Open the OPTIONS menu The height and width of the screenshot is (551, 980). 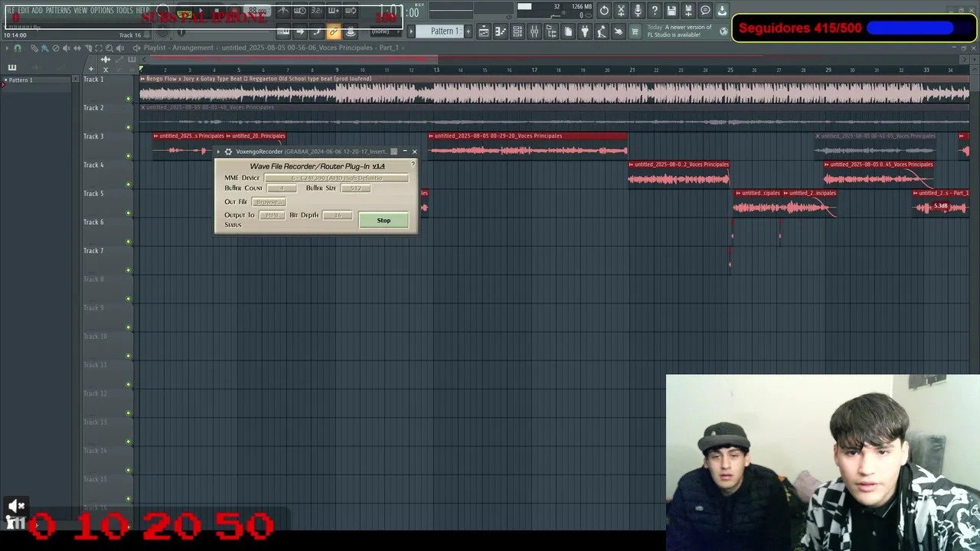coord(102,10)
